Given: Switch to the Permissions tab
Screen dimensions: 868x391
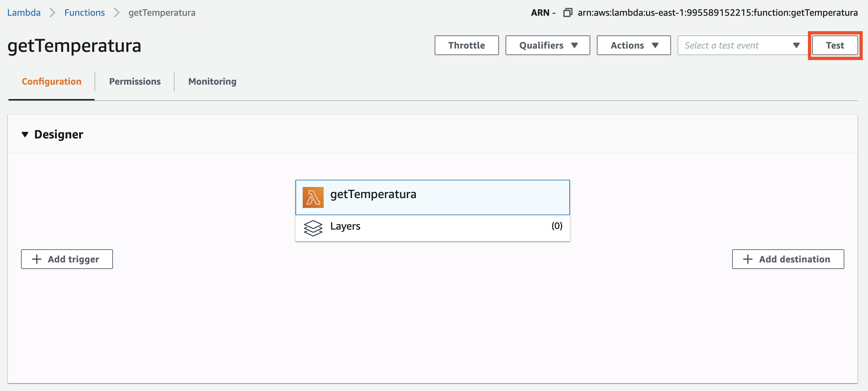Looking at the screenshot, I should (x=135, y=81).
